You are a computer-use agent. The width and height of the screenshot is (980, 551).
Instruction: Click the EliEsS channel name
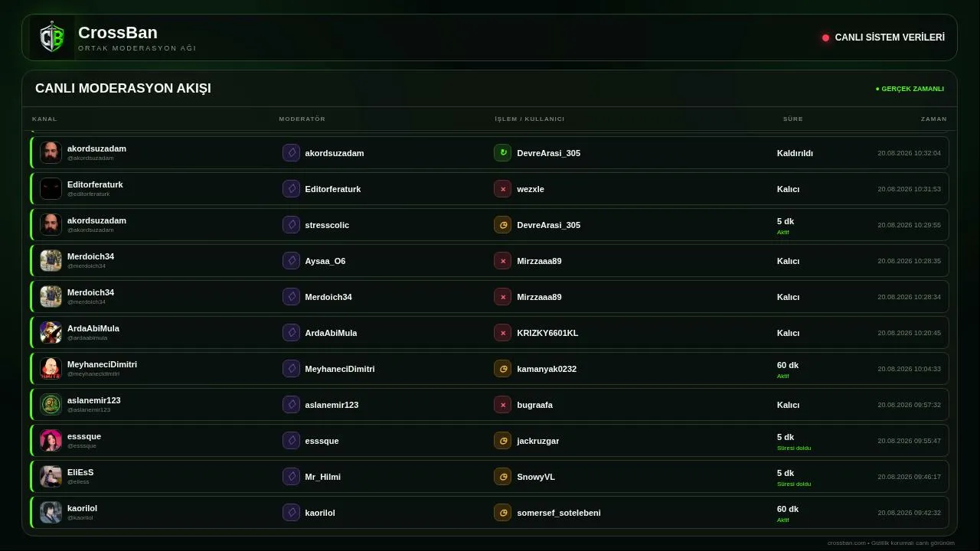click(80, 472)
